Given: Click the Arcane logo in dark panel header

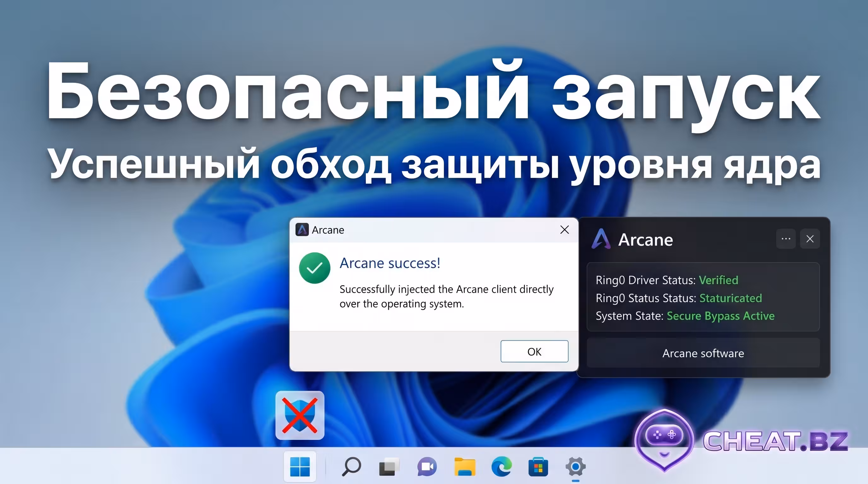Looking at the screenshot, I should 601,239.
